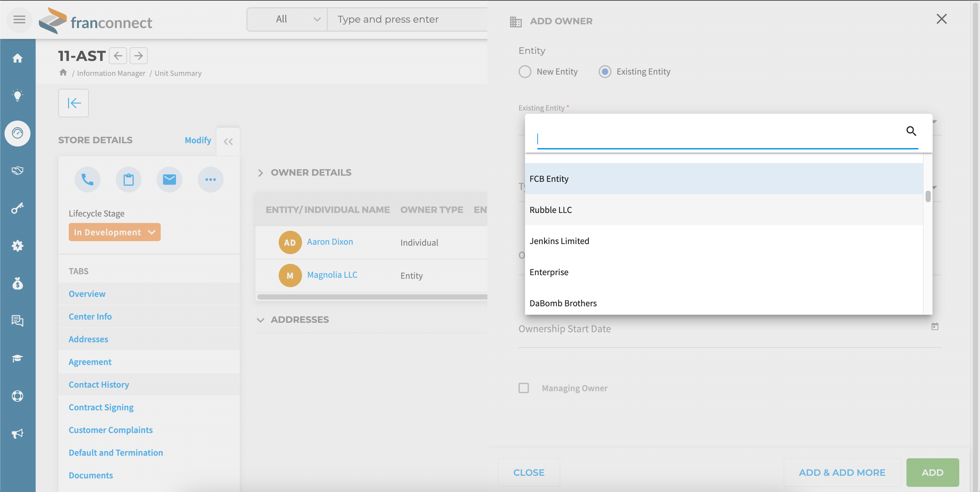Click the back-to-list arrow button
Viewport: 980px width, 492px height.
pos(74,103)
